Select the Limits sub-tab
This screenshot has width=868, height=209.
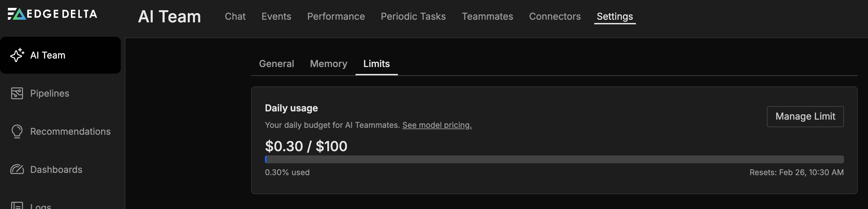pos(376,64)
